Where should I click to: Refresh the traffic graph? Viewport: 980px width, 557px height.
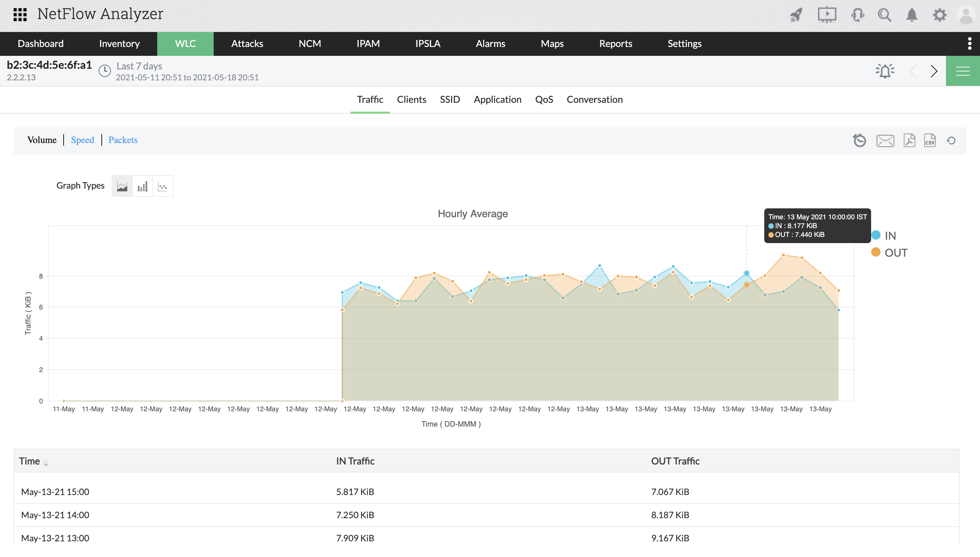pyautogui.click(x=951, y=140)
